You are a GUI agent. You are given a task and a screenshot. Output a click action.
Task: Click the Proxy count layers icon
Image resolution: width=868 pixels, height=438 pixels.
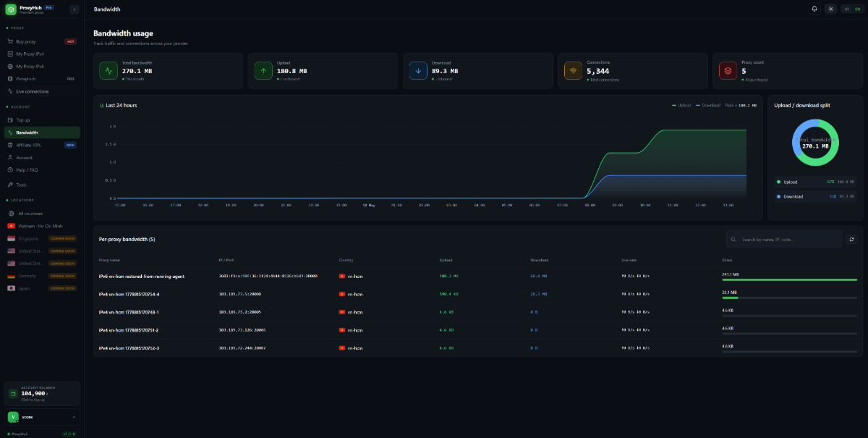(x=728, y=71)
